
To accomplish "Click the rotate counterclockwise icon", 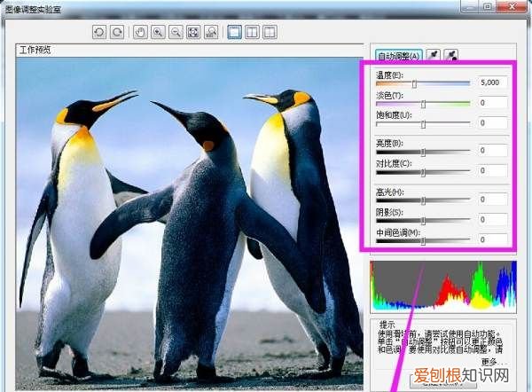I will (100, 33).
